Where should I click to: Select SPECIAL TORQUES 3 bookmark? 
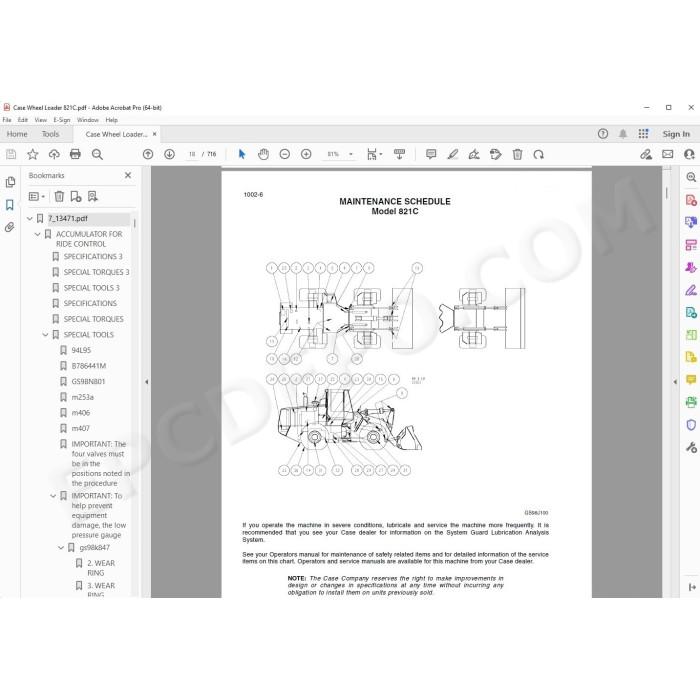(x=96, y=272)
